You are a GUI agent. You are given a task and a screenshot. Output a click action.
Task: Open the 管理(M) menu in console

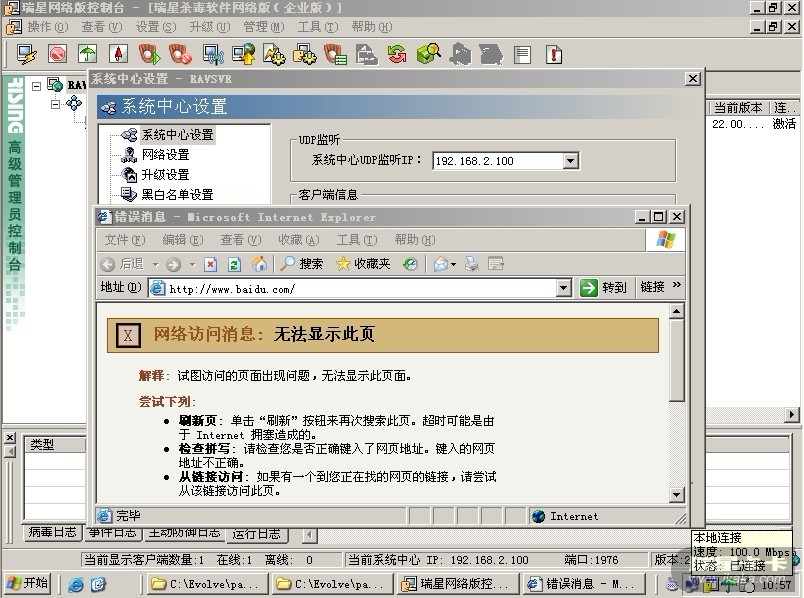tap(264, 27)
